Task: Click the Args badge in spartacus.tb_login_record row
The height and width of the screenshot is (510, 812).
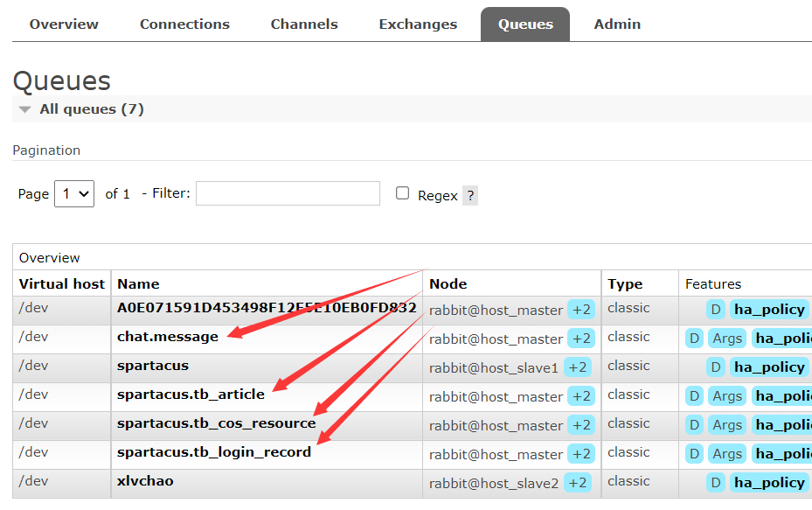Action: click(727, 454)
